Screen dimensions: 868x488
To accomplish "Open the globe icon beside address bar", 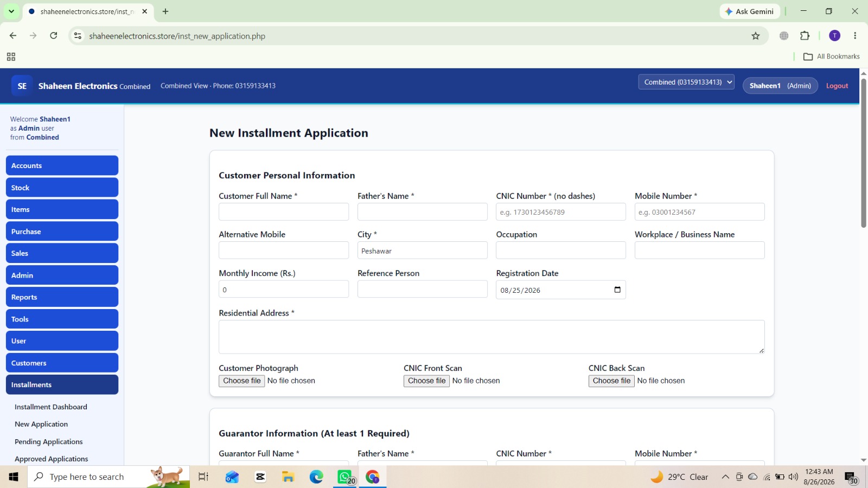I will 784,36.
